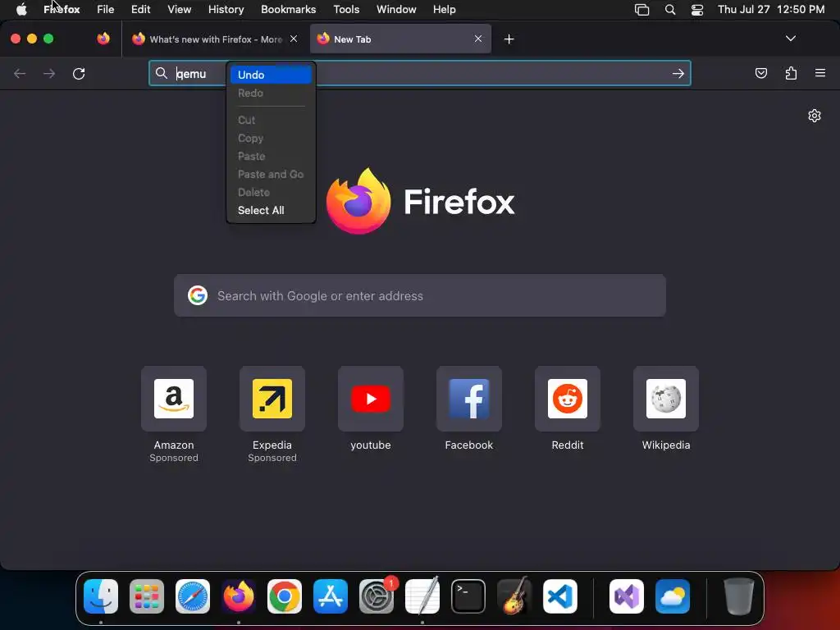Open the Amazon sponsored shortcut tile
This screenshot has height=630, width=840.
click(174, 399)
